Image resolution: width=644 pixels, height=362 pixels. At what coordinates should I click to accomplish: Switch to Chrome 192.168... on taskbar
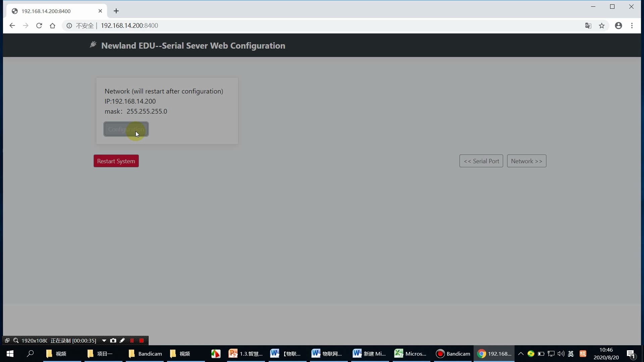click(x=494, y=354)
